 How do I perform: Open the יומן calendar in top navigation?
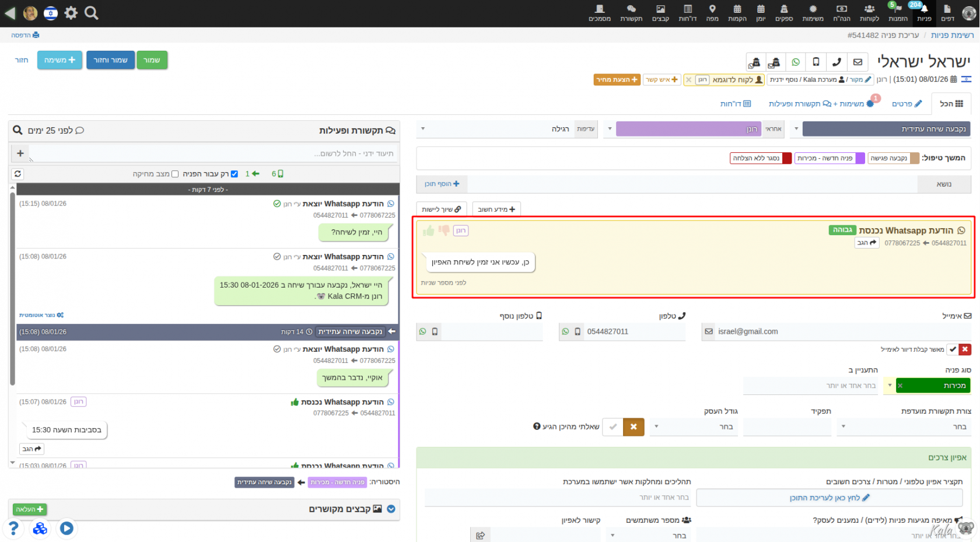click(761, 13)
